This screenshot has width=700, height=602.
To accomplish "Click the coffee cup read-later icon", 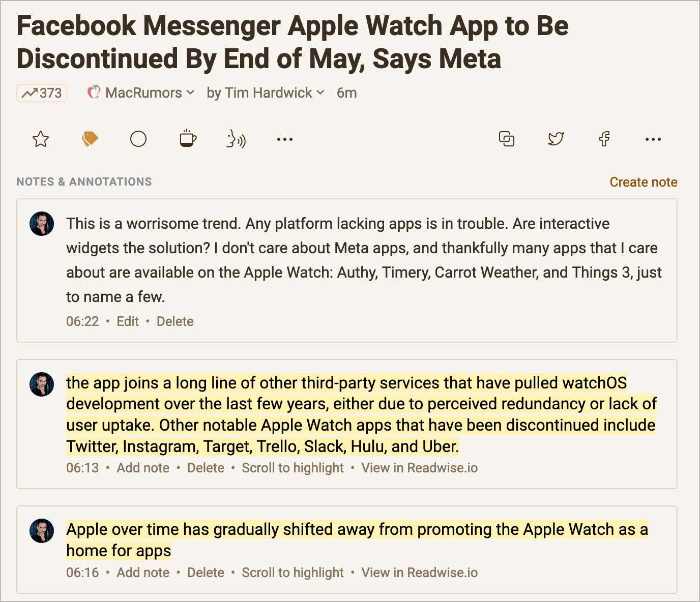I will (x=188, y=138).
